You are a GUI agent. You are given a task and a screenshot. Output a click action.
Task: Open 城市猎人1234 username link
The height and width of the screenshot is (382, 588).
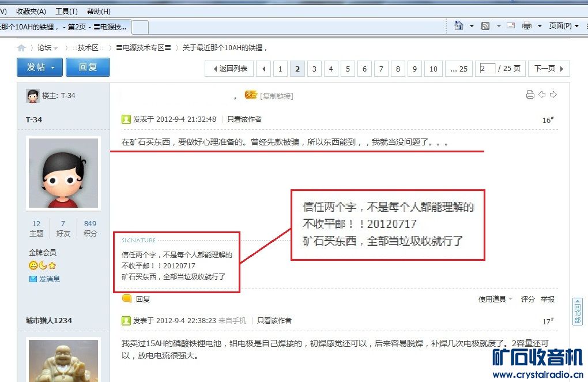tap(49, 320)
